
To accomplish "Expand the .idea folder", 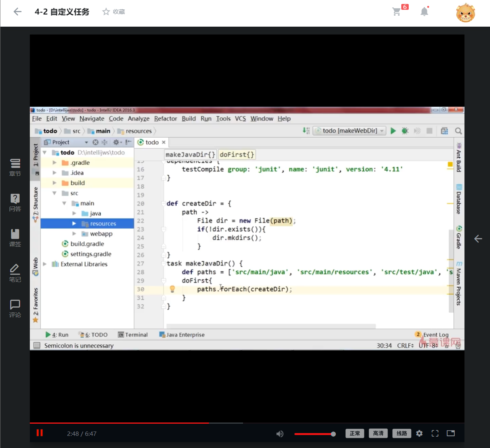I will point(55,173).
